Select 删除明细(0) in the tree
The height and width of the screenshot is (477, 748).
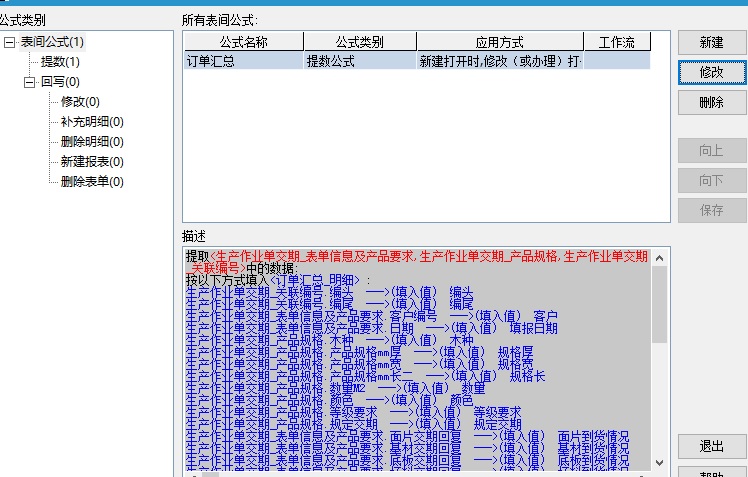(x=92, y=142)
